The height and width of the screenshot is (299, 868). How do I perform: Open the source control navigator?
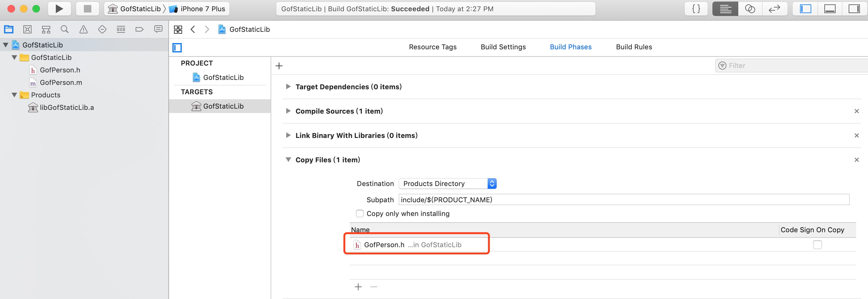pyautogui.click(x=27, y=29)
